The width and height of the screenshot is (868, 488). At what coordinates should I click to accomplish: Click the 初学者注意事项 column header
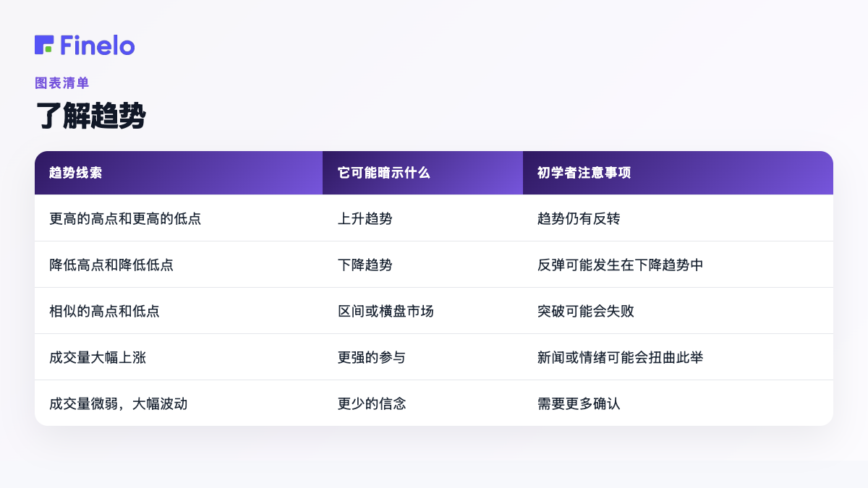pyautogui.click(x=678, y=173)
